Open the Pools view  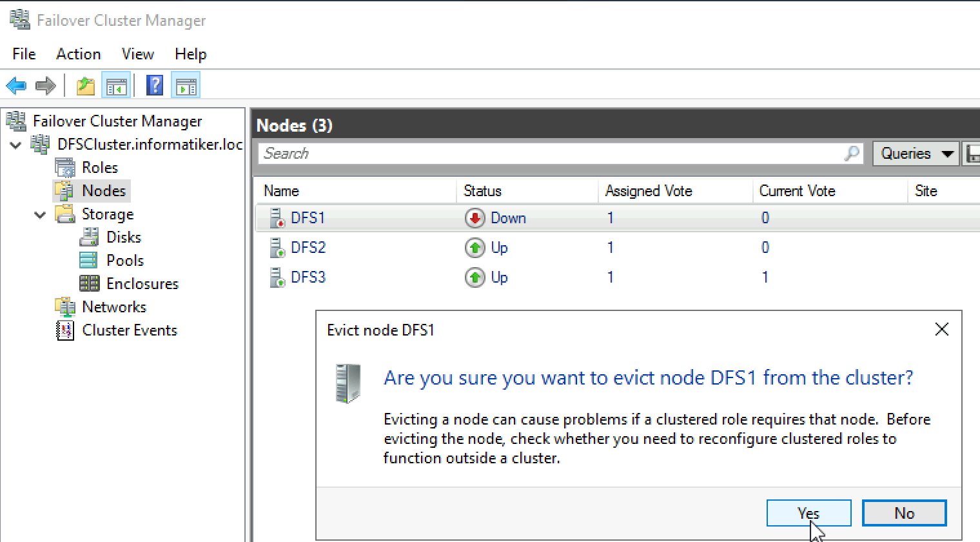pos(125,260)
